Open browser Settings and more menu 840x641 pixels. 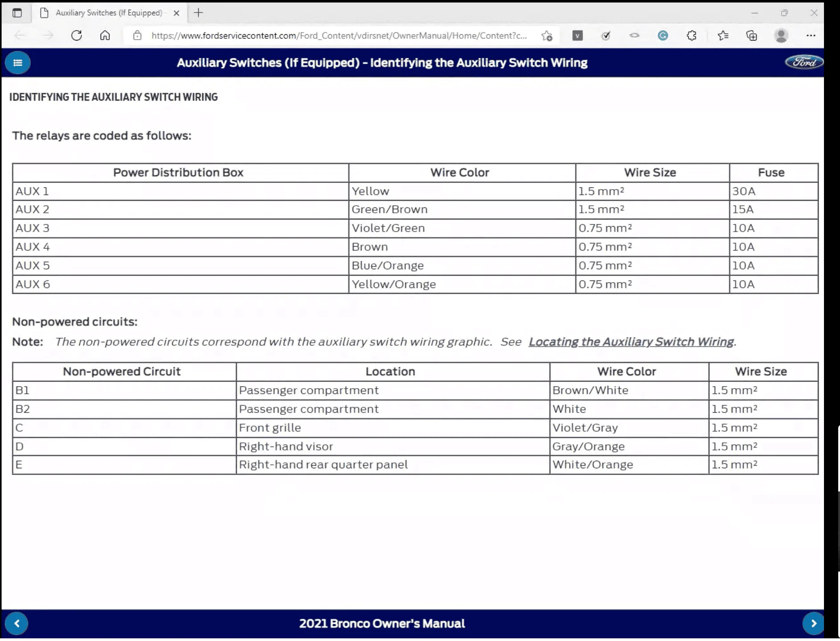[811, 36]
